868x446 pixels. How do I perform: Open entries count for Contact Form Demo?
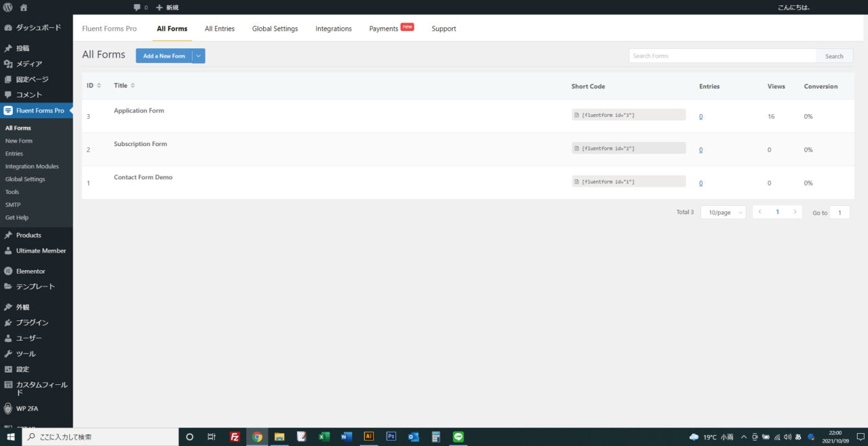click(701, 183)
